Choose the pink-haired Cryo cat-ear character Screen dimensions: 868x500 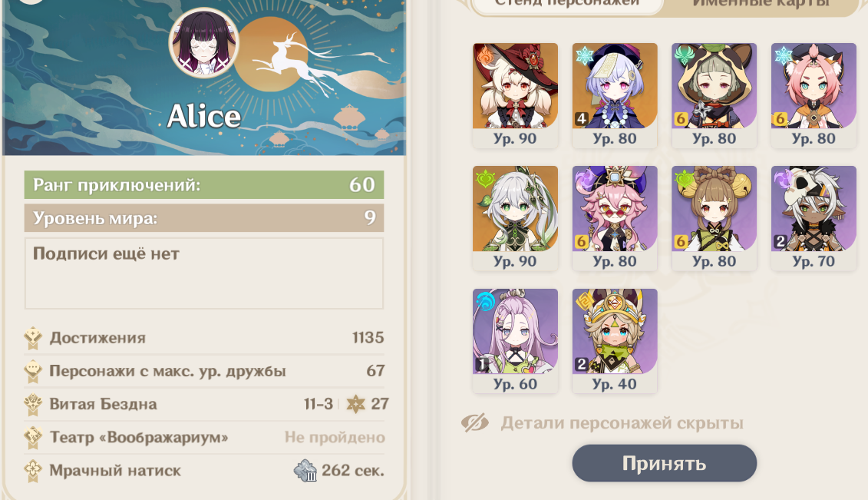point(814,94)
